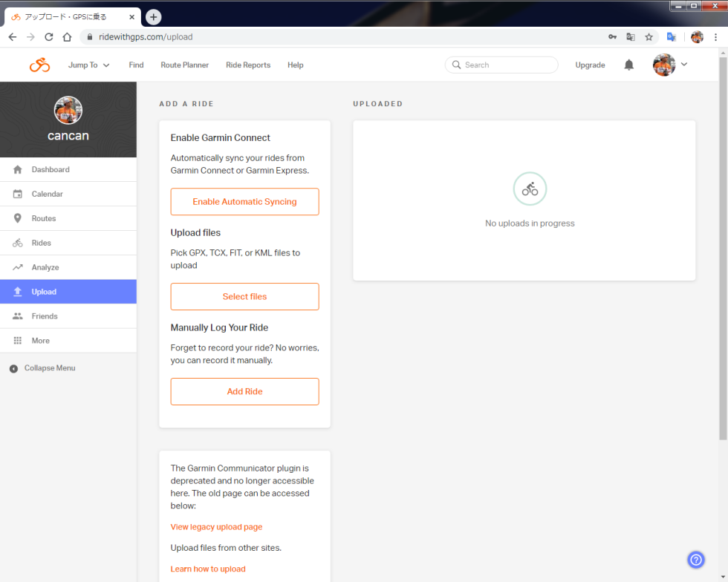Click Enable Automatic Syncing button
The width and height of the screenshot is (728, 582).
pos(244,201)
